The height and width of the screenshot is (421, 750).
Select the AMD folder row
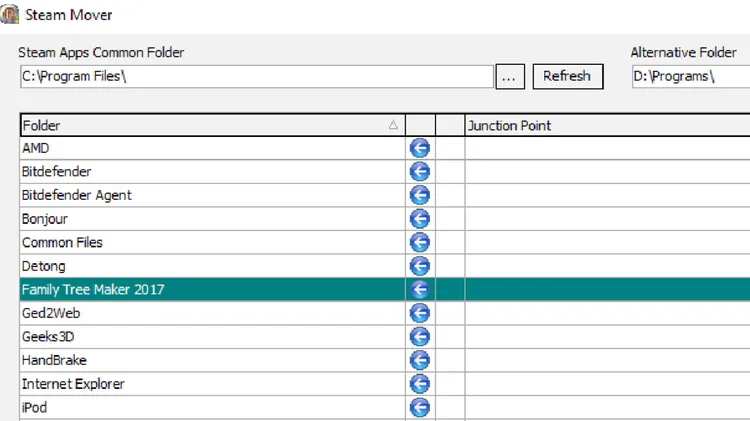(212, 148)
